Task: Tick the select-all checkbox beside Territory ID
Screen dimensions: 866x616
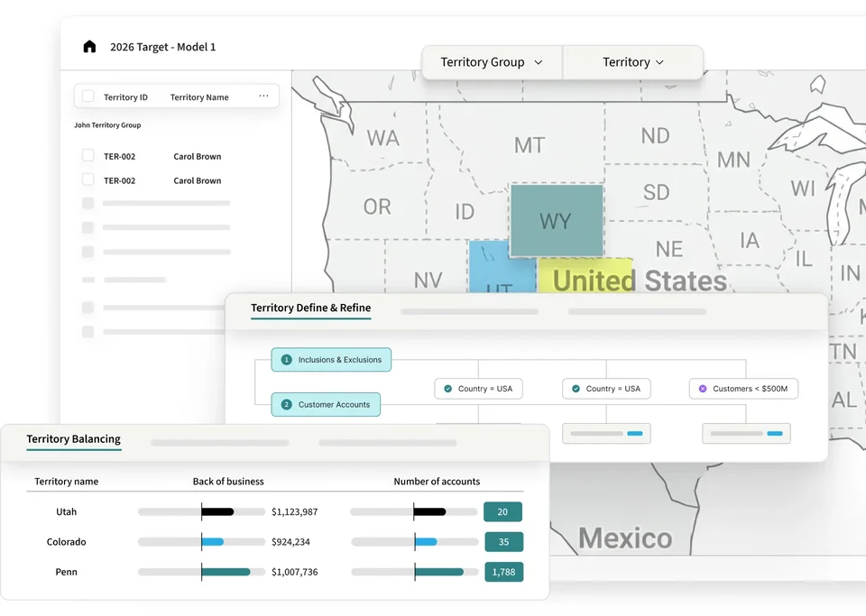Action: pos(88,96)
